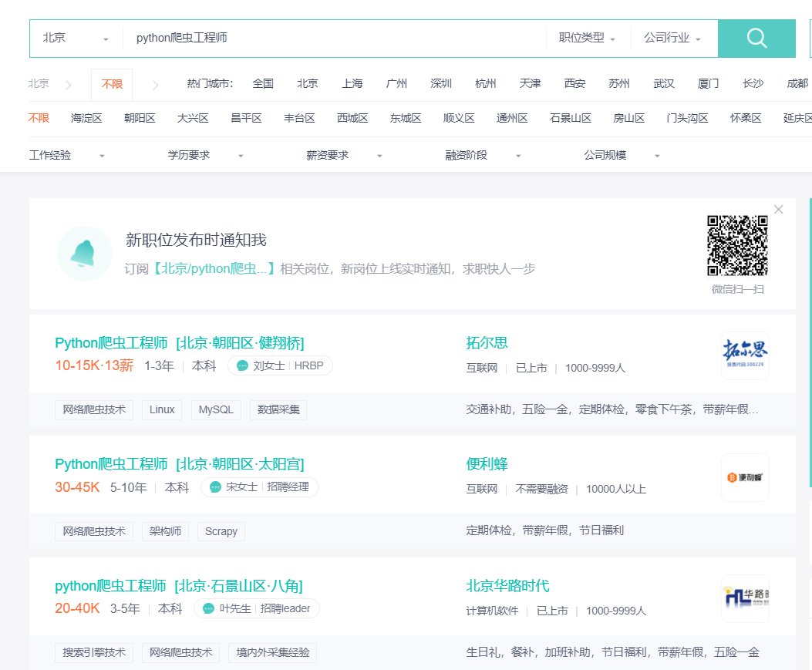
Task: Select hot city 武汉
Action: pos(664,84)
